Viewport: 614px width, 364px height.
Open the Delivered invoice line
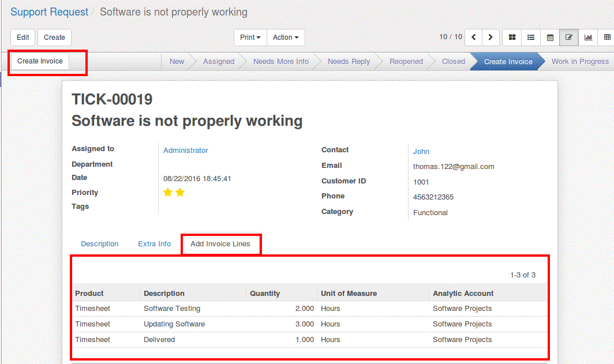pos(310,340)
